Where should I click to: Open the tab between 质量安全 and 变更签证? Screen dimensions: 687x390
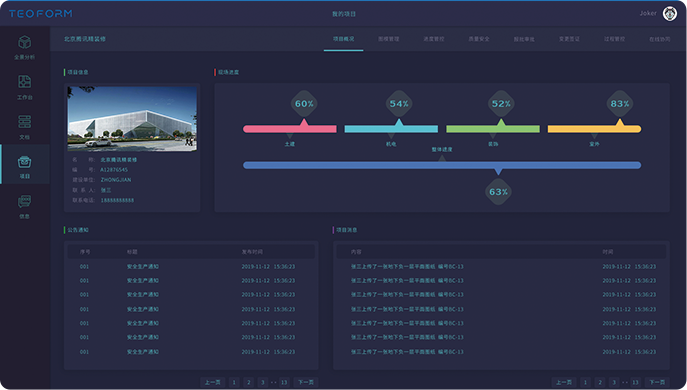(524, 39)
